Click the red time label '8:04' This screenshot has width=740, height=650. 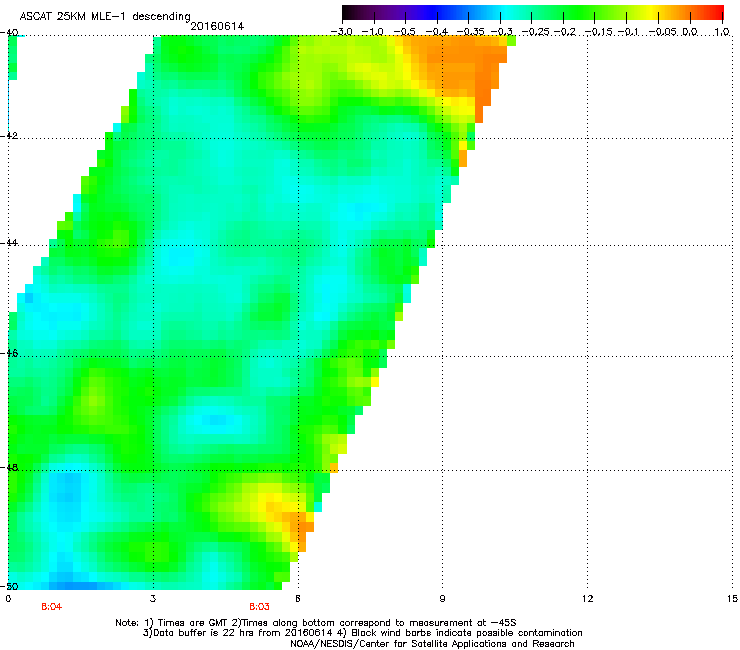point(51,607)
